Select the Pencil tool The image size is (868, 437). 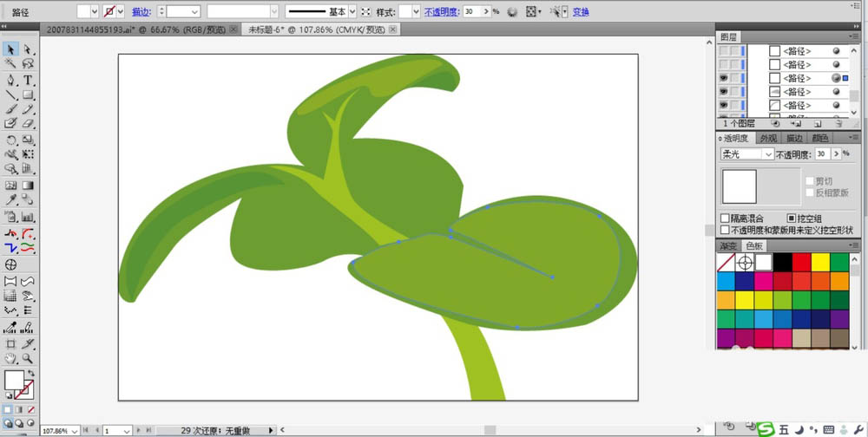(x=28, y=109)
